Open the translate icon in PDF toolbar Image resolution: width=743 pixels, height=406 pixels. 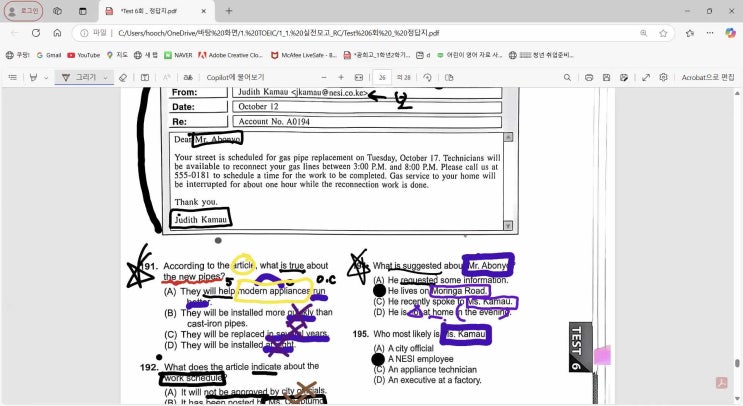(188, 77)
